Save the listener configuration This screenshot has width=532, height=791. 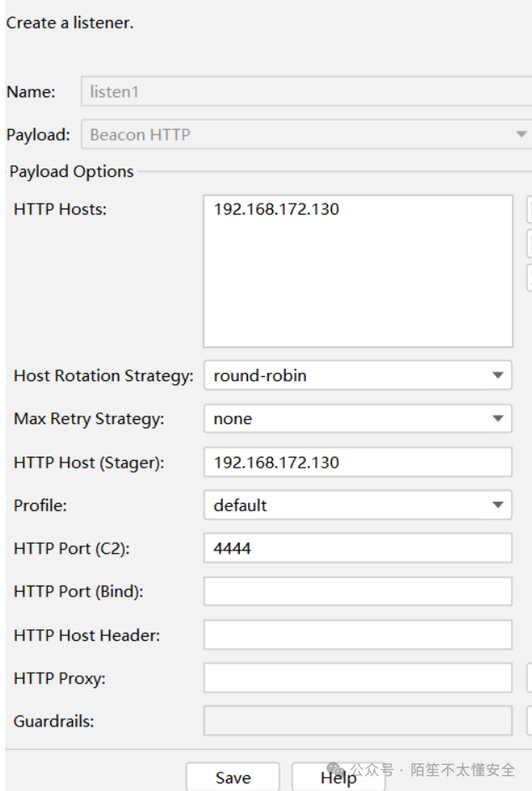coord(235,778)
